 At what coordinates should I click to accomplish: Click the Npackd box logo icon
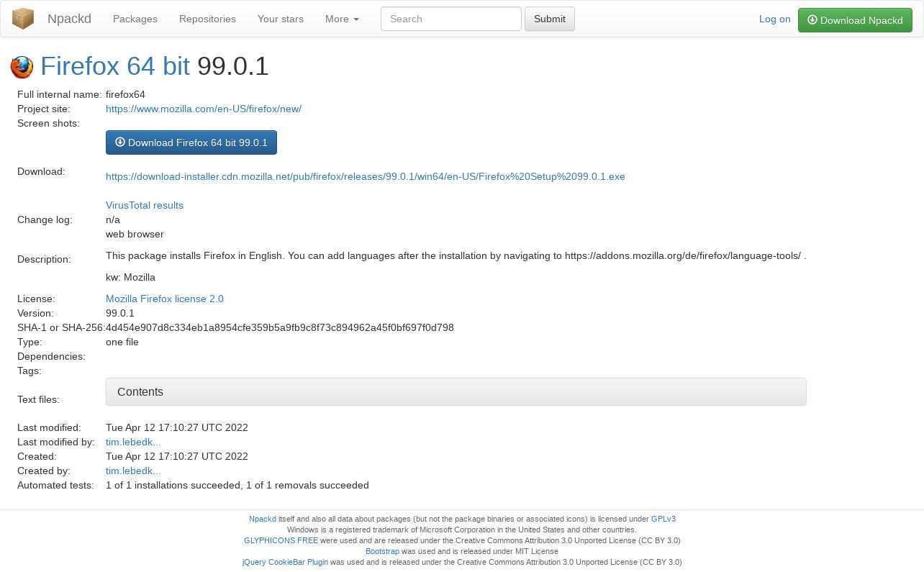[23, 19]
